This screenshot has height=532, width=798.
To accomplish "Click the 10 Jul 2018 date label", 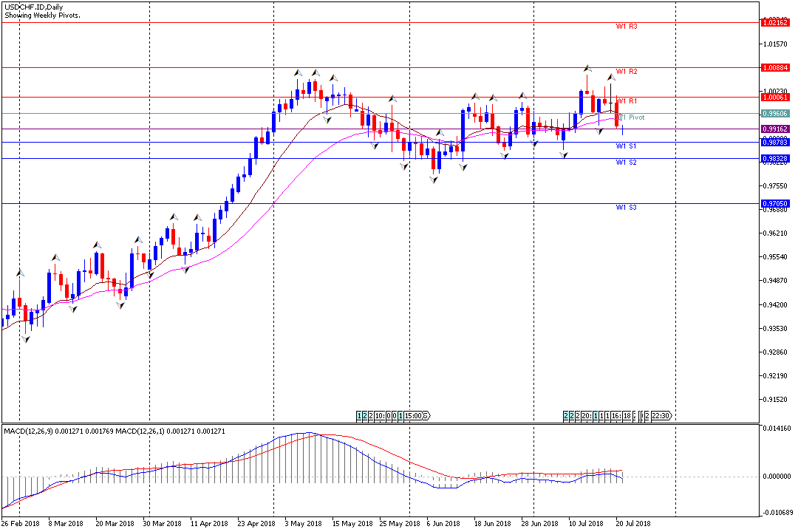I will tap(586, 524).
